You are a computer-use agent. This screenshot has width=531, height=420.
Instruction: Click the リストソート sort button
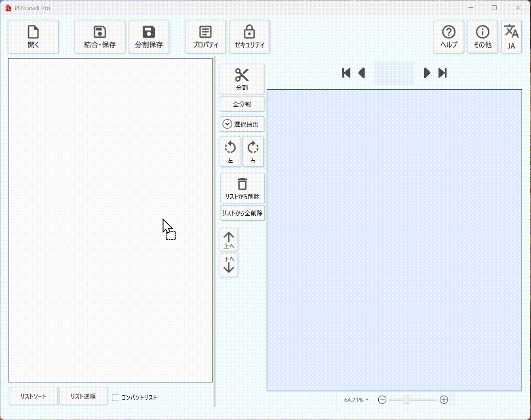click(33, 396)
